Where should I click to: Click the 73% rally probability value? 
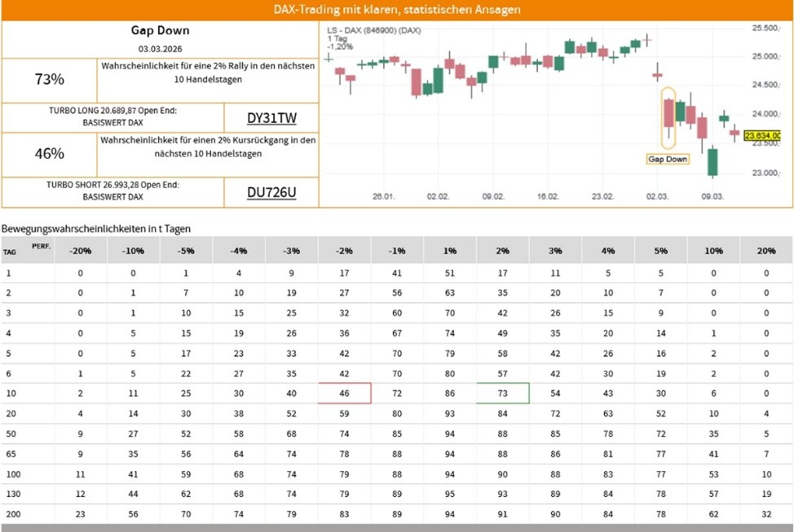click(50, 80)
